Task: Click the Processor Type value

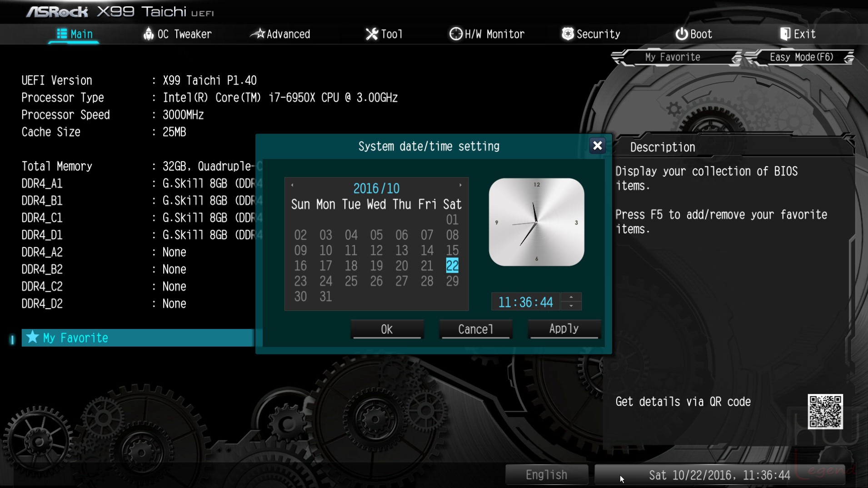Action: pyautogui.click(x=280, y=98)
